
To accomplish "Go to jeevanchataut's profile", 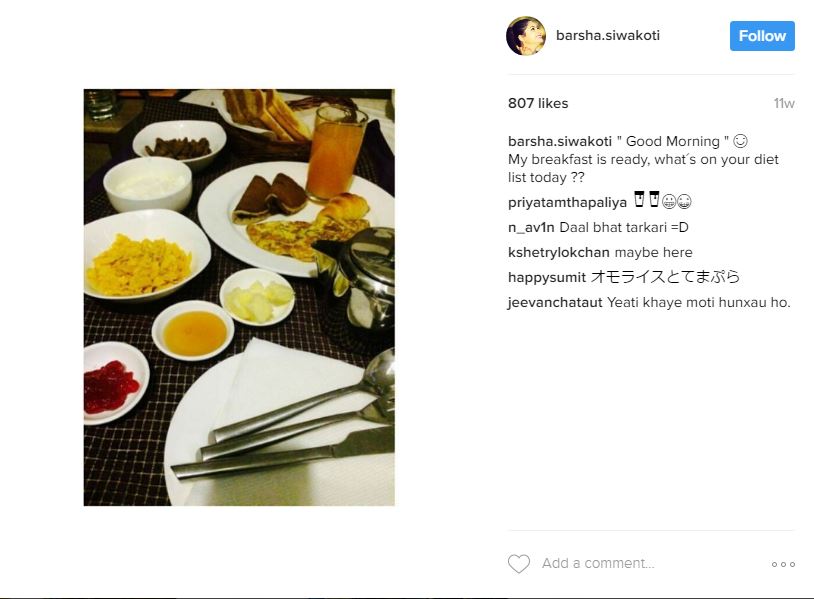I will (555, 302).
